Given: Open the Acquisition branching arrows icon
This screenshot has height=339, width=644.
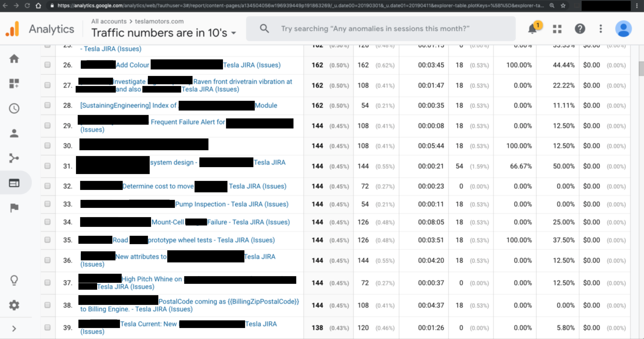Looking at the screenshot, I should coord(14,158).
